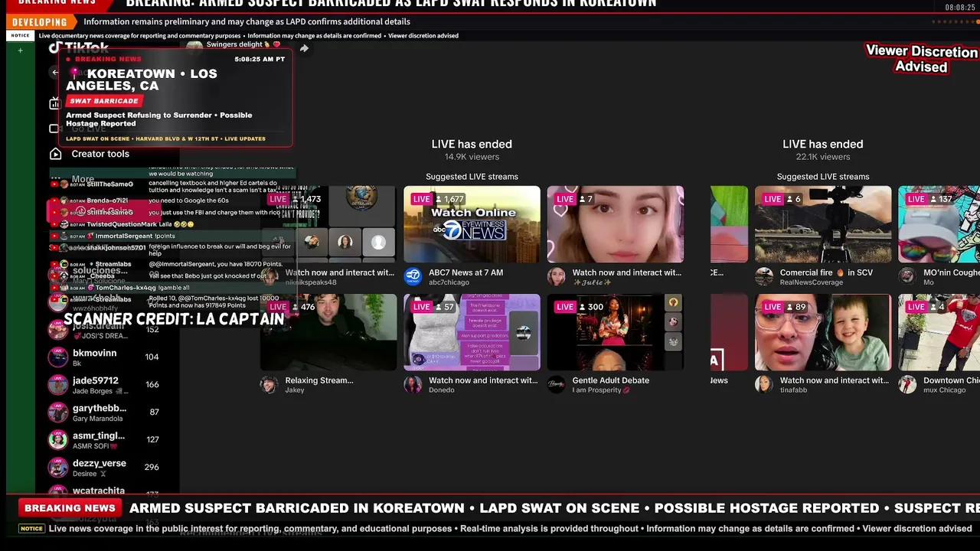This screenshot has height=551, width=980.
Task: Click the "Comercial fire in SCV" title
Action: tap(827, 272)
